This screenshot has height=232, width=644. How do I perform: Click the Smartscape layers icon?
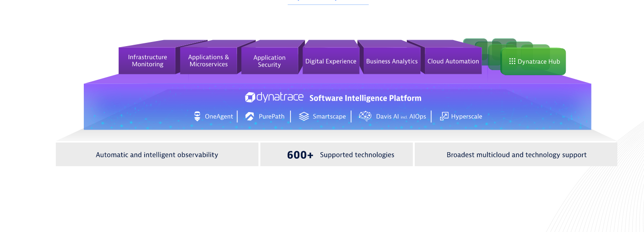tap(304, 116)
